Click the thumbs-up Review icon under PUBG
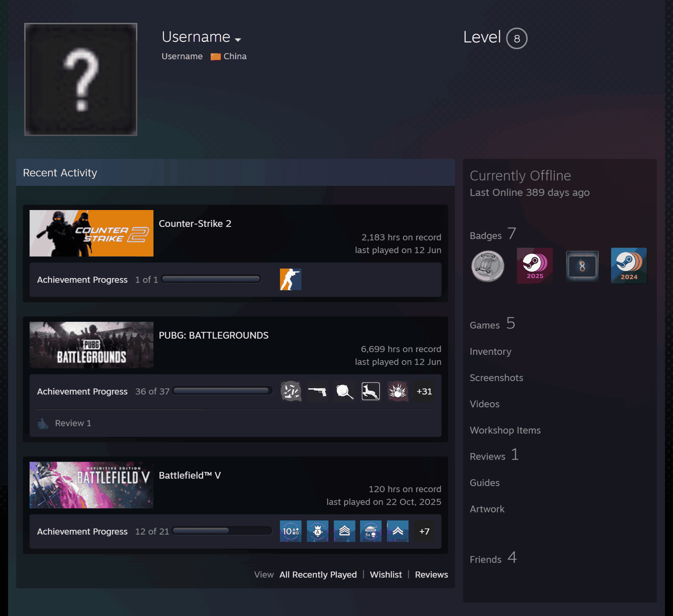 (43, 423)
